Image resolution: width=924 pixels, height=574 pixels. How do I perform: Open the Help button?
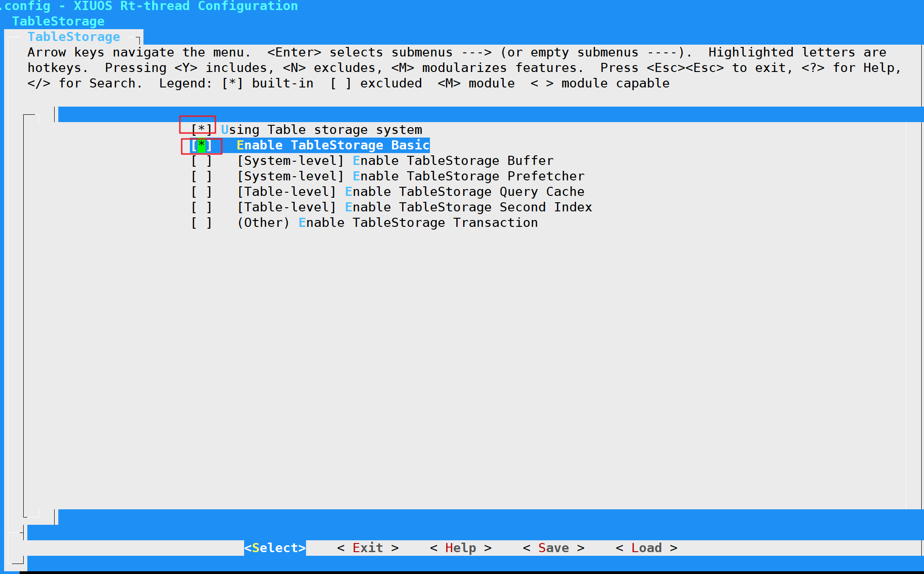click(461, 548)
